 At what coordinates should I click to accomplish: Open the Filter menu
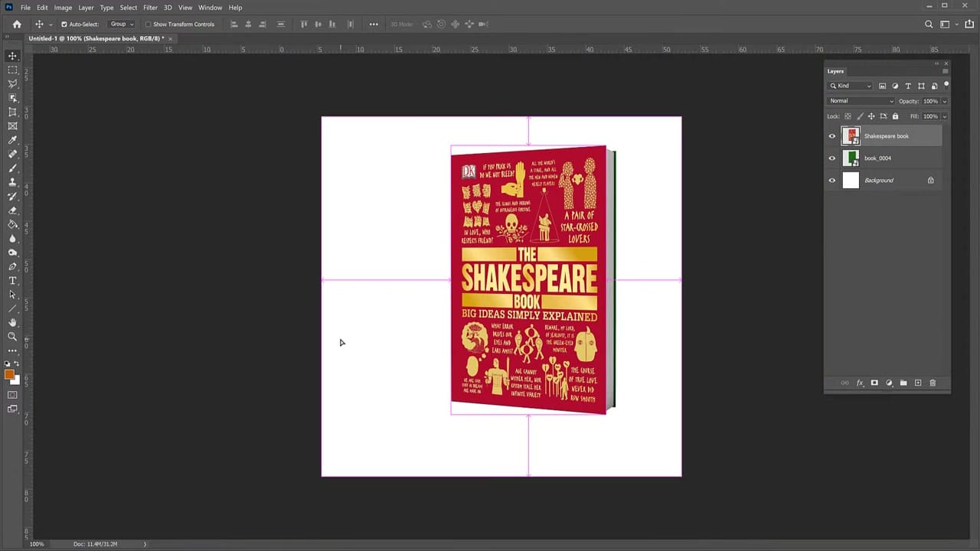150,7
